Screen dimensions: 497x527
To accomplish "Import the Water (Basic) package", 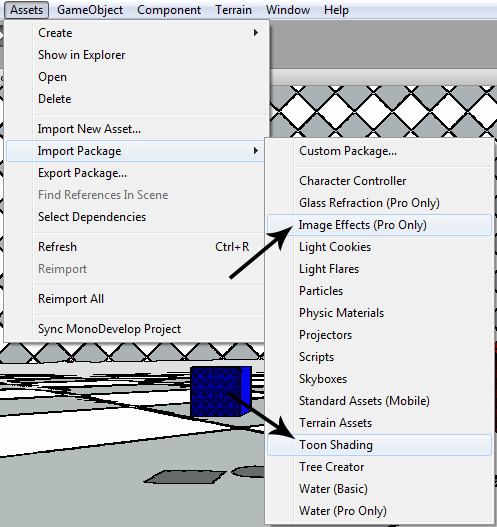I will point(379,489).
